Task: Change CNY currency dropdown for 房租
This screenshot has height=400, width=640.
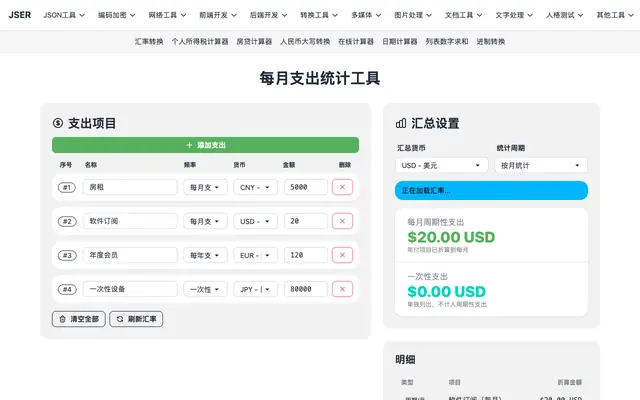Action: pyautogui.click(x=256, y=187)
